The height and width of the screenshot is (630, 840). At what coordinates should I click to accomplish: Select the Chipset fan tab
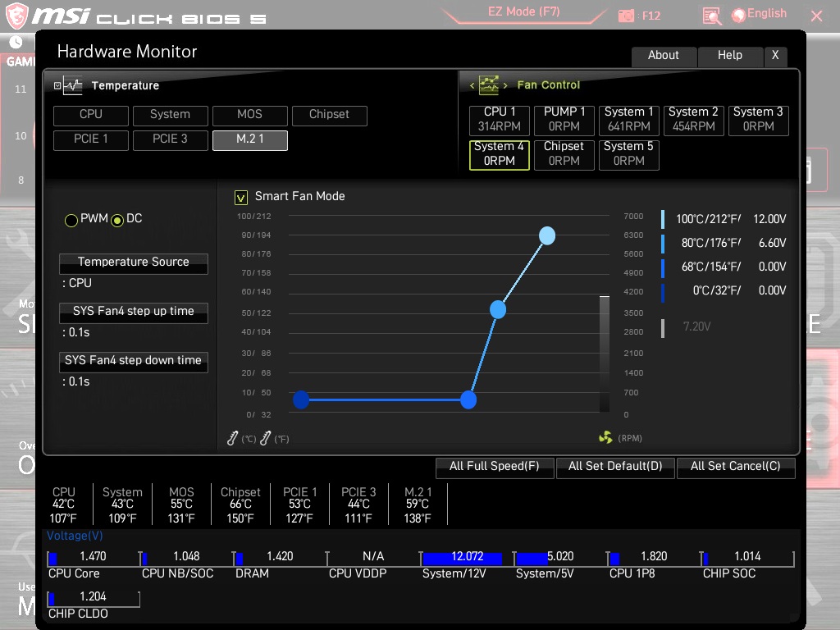coord(564,154)
